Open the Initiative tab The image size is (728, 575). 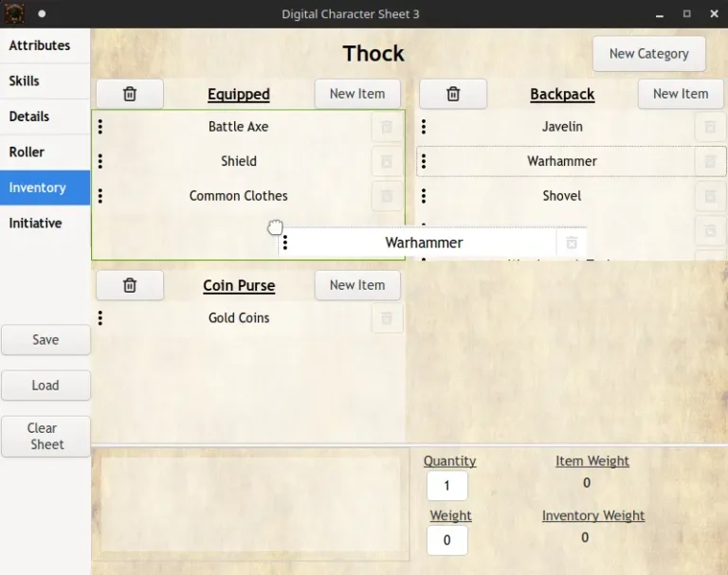(45, 224)
